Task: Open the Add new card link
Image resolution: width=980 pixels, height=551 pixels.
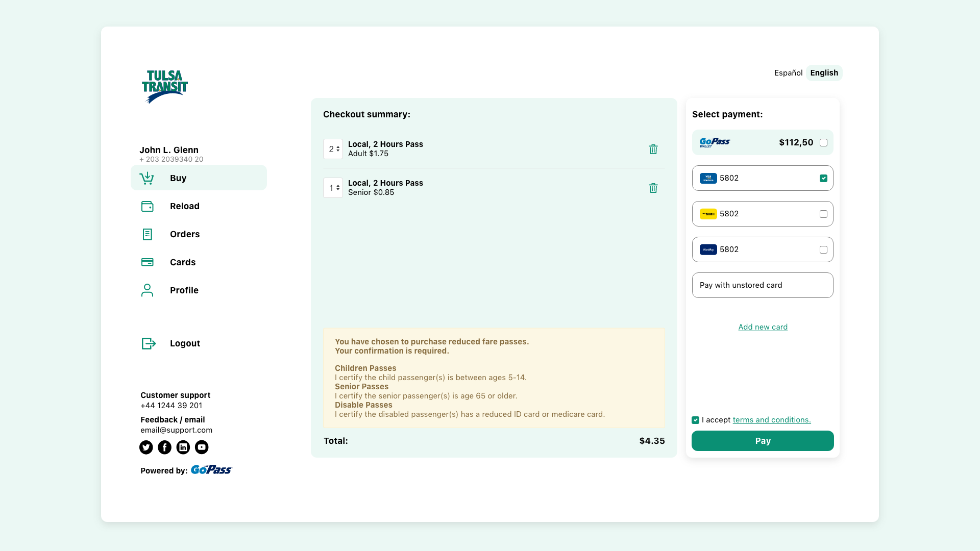Action: tap(763, 327)
